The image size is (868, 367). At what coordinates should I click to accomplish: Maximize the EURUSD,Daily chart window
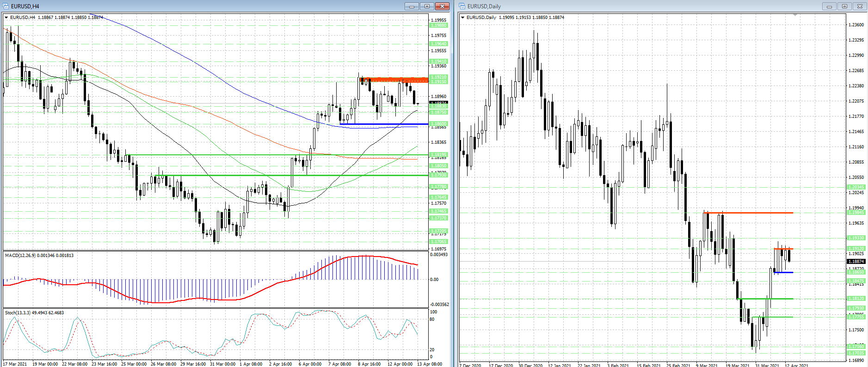tap(844, 6)
